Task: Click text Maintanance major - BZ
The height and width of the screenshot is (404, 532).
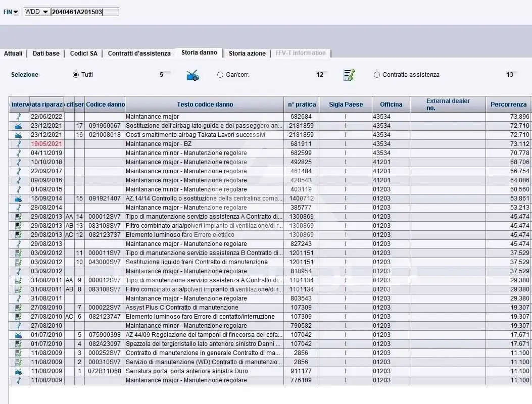Action: pyautogui.click(x=159, y=144)
